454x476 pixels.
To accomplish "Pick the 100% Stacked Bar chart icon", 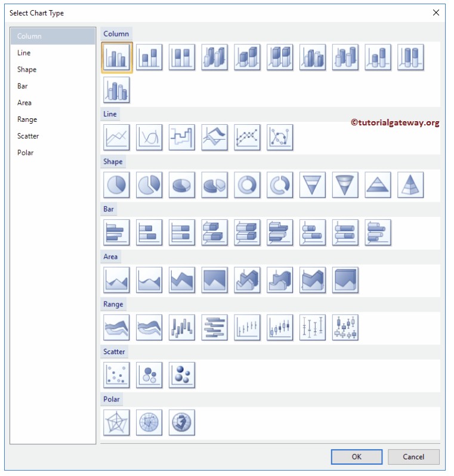I will coord(182,233).
